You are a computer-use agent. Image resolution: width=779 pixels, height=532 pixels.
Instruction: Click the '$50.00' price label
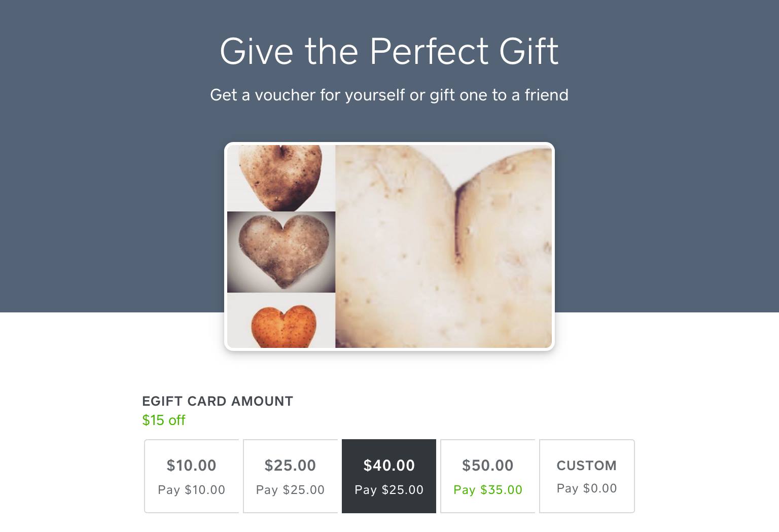click(488, 466)
